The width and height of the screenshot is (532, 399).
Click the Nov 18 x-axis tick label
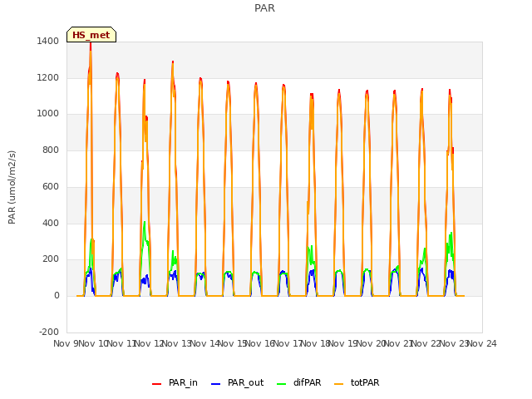tap(316, 343)
